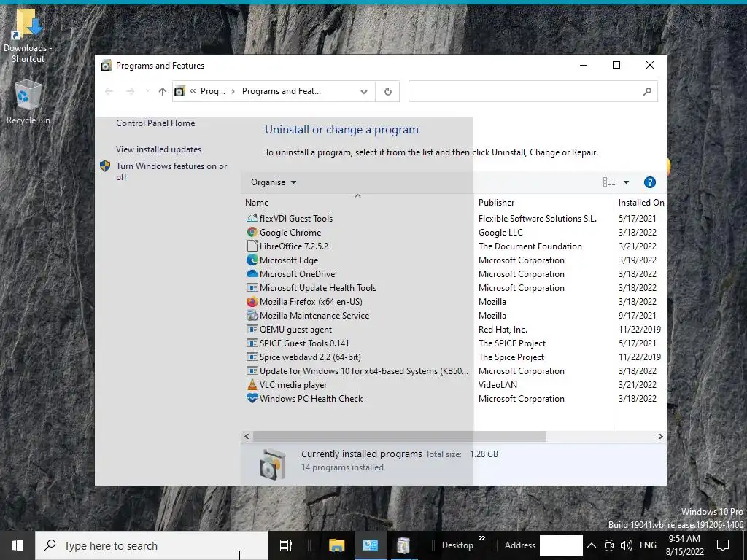Open the Control Panel taskbar icon
The image size is (747, 560).
click(370, 545)
